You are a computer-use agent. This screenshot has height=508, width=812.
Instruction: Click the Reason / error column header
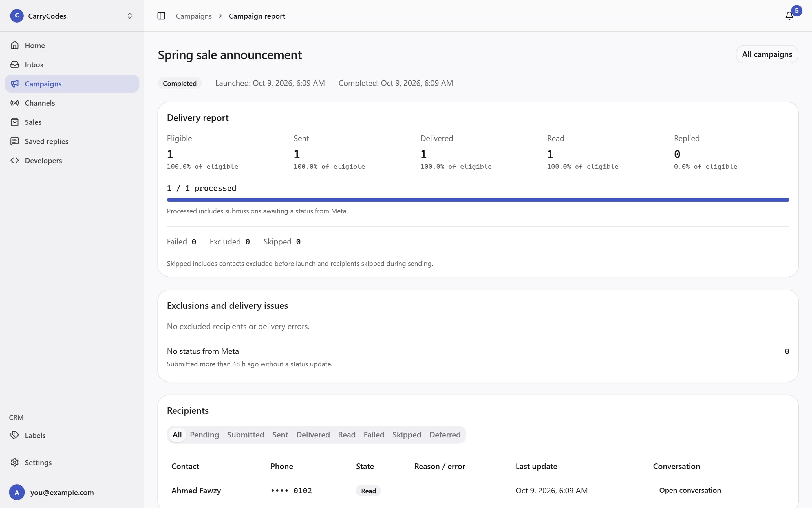[x=440, y=466]
